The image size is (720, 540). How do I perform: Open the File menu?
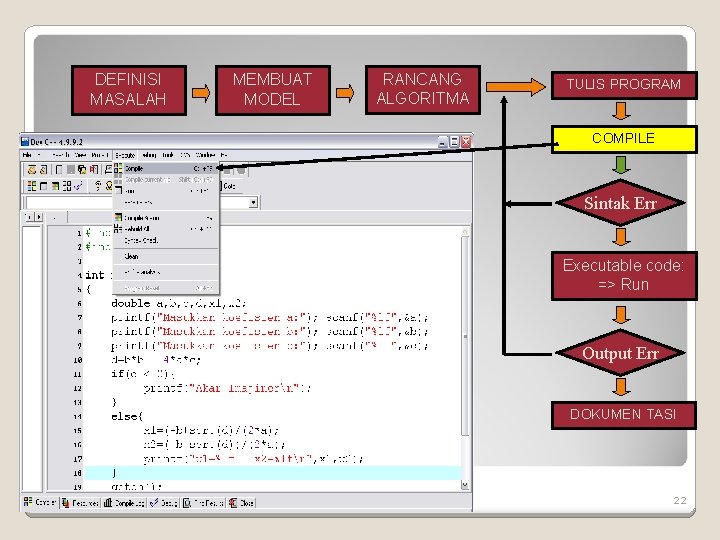pos(27,155)
